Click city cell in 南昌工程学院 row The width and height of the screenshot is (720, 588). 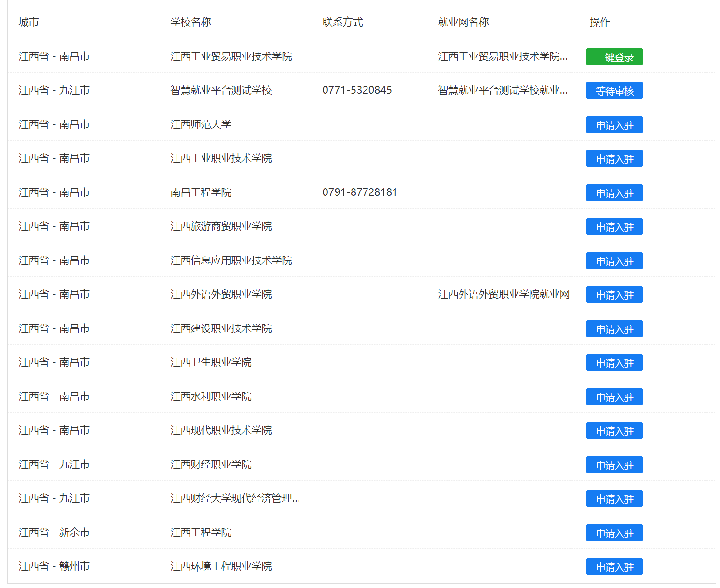54,192
